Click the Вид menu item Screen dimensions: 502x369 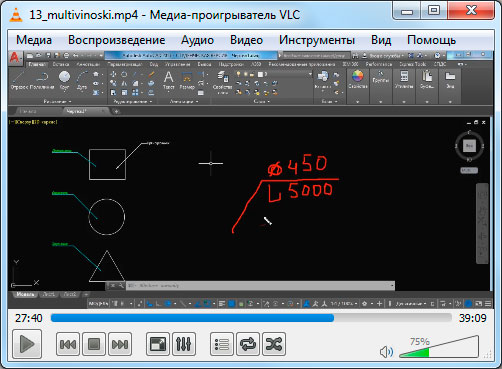click(381, 40)
